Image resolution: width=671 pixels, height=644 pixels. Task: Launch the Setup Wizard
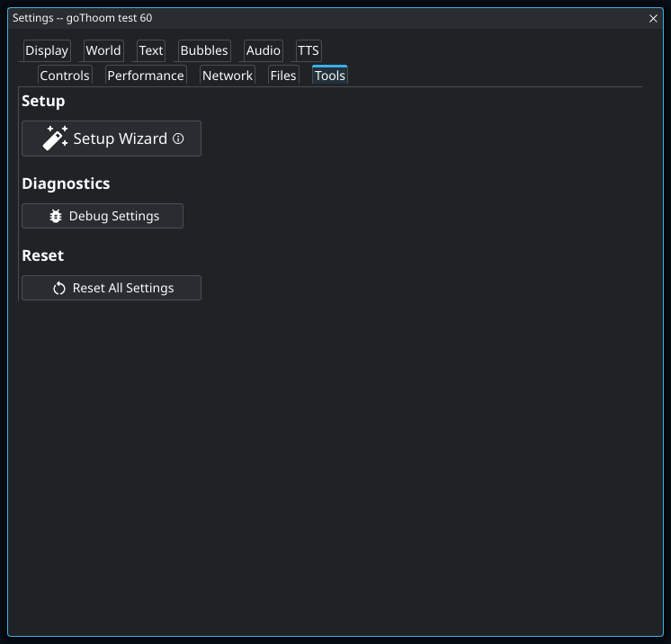(x=112, y=139)
